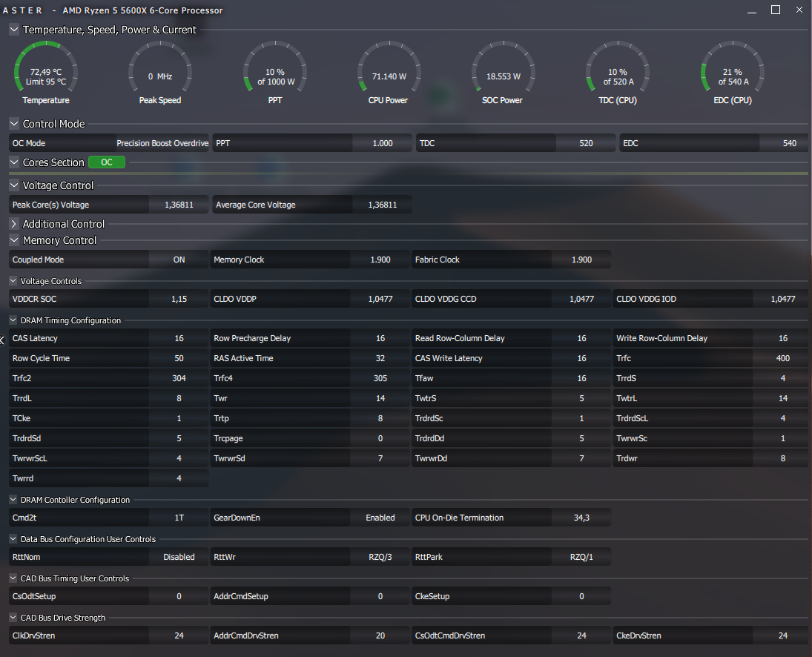812x657 pixels.
Task: Click Row Cycle Time value 50
Action: click(x=179, y=358)
